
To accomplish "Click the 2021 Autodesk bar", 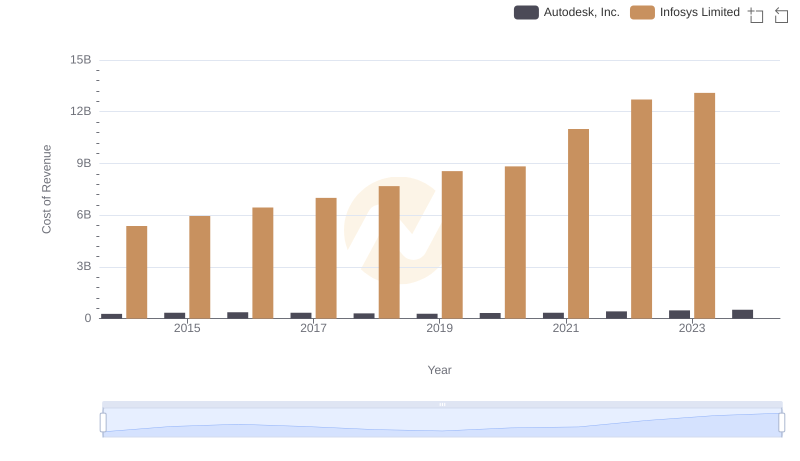I will click(553, 316).
